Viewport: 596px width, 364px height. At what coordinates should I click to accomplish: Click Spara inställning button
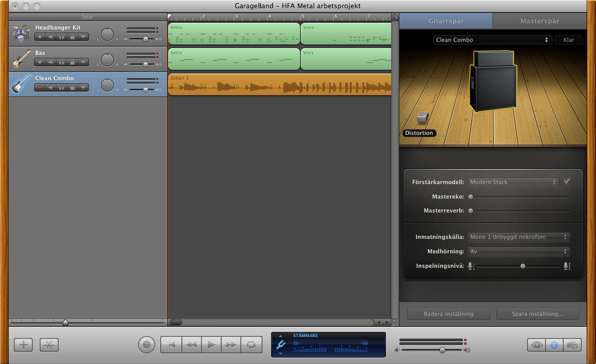[x=538, y=314]
